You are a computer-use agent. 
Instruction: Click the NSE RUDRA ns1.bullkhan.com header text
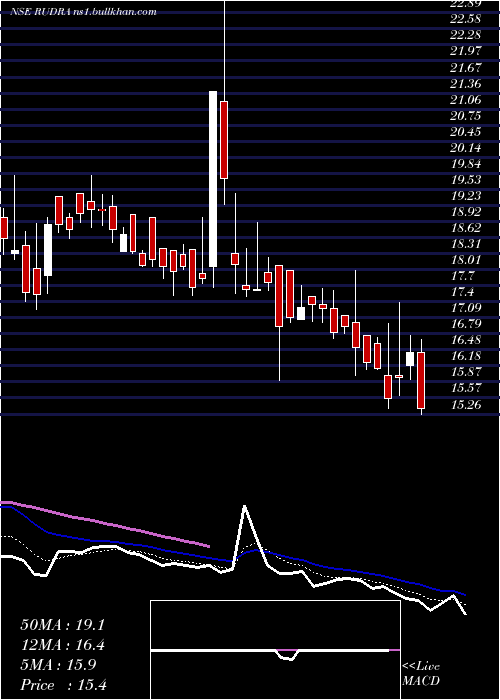[x=84, y=12]
